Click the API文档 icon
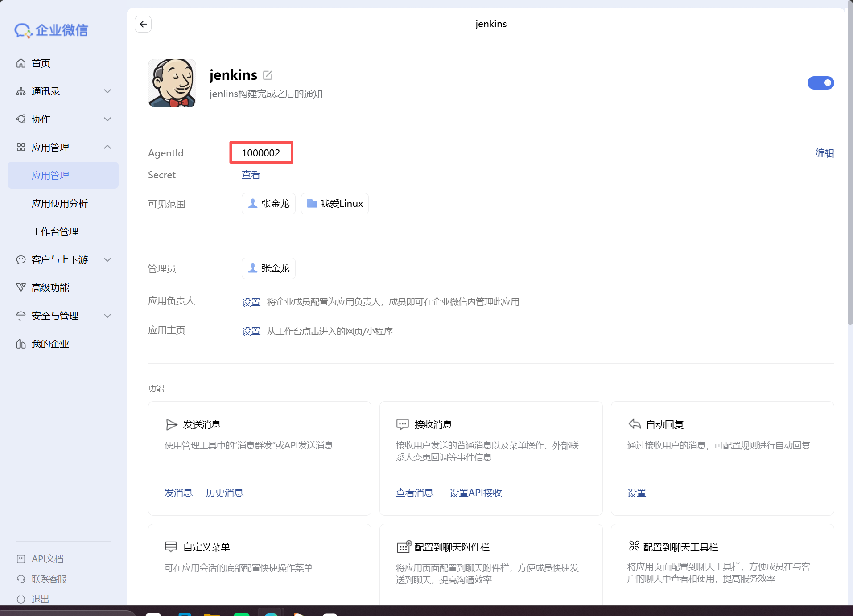This screenshot has height=616, width=853. click(x=21, y=559)
